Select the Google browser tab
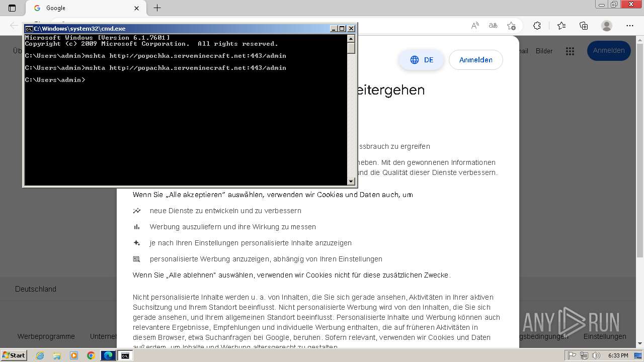The image size is (644, 362). pos(86,8)
